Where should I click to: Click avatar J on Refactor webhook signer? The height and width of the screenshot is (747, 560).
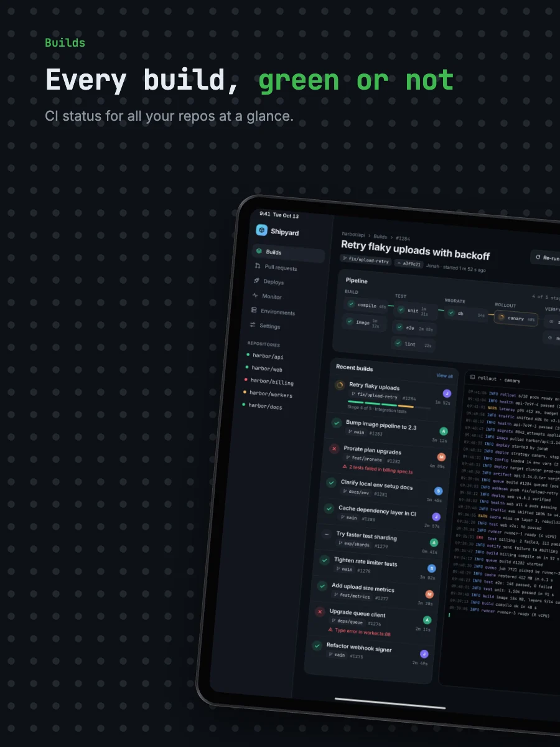(x=424, y=654)
